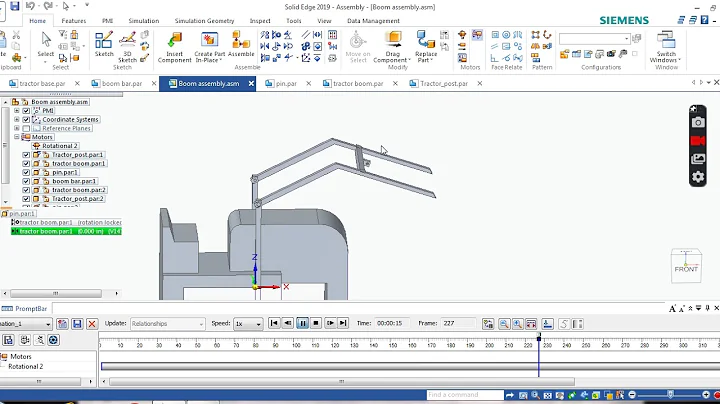Click the Replace Part tool
The height and width of the screenshot is (404, 720).
426,47
